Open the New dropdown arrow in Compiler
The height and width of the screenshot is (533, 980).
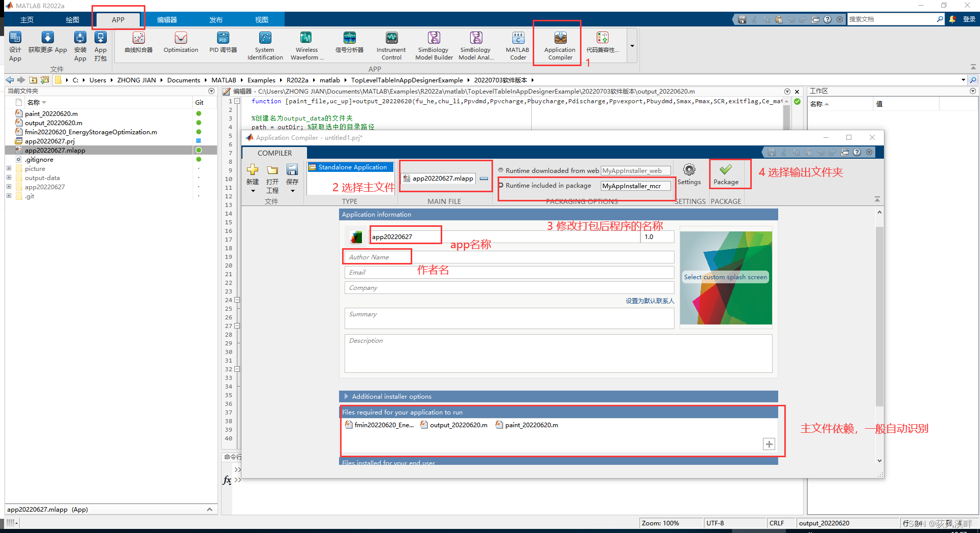pos(253,191)
